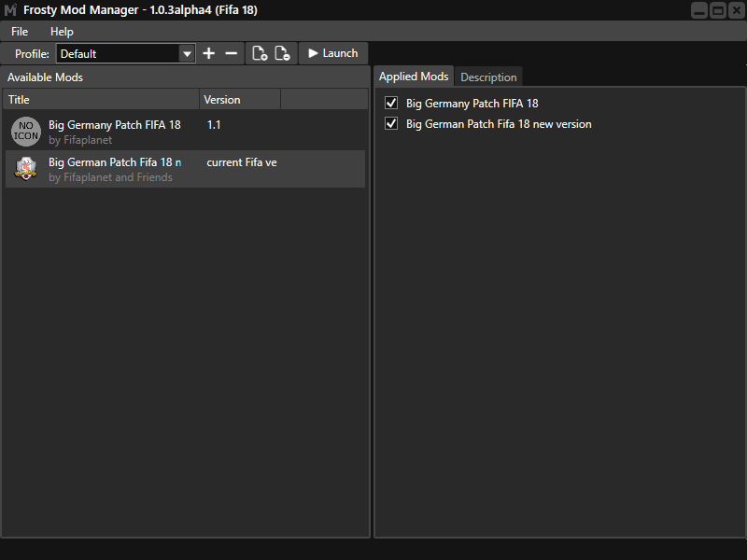Select 'Big Germany Patch FIFA 18' in Available Mods
Image resolution: width=747 pixels, height=560 pixels.
tap(114, 125)
